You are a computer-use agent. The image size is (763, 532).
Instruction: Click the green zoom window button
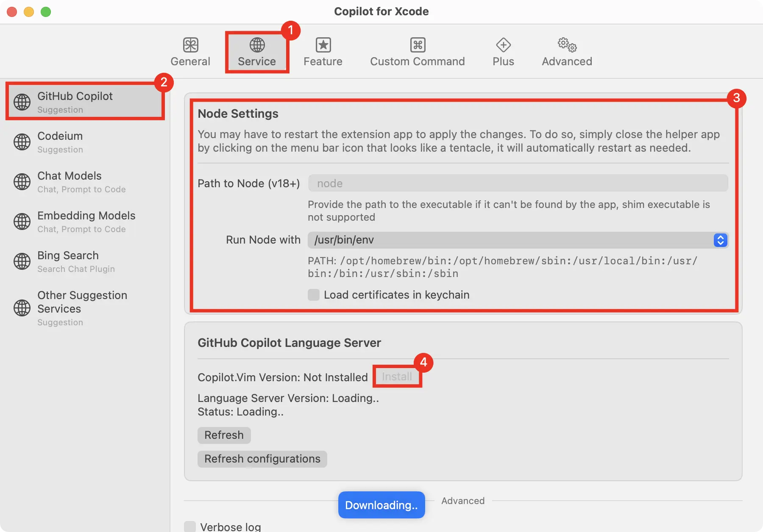(x=46, y=12)
